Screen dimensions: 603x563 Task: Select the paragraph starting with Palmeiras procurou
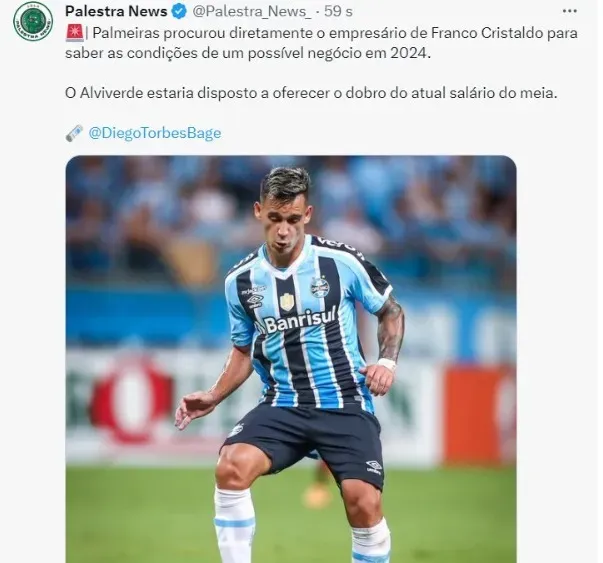pyautogui.click(x=321, y=43)
